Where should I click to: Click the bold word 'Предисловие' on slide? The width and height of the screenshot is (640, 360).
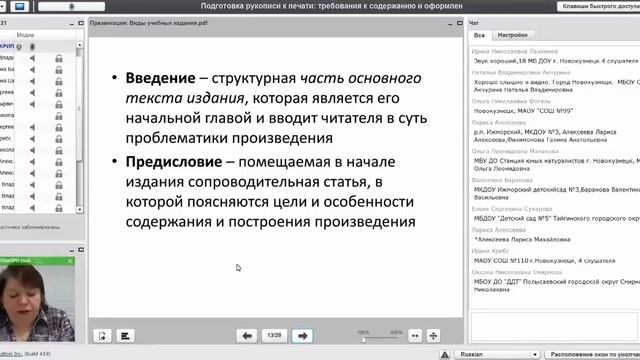click(x=174, y=162)
